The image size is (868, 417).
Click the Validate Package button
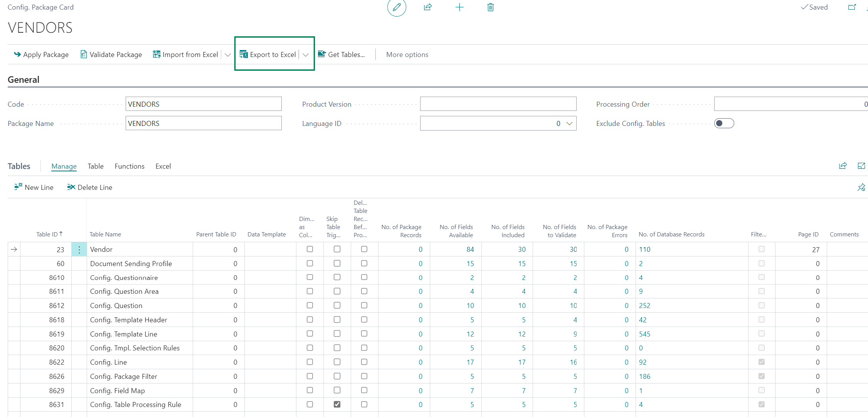[x=111, y=55]
